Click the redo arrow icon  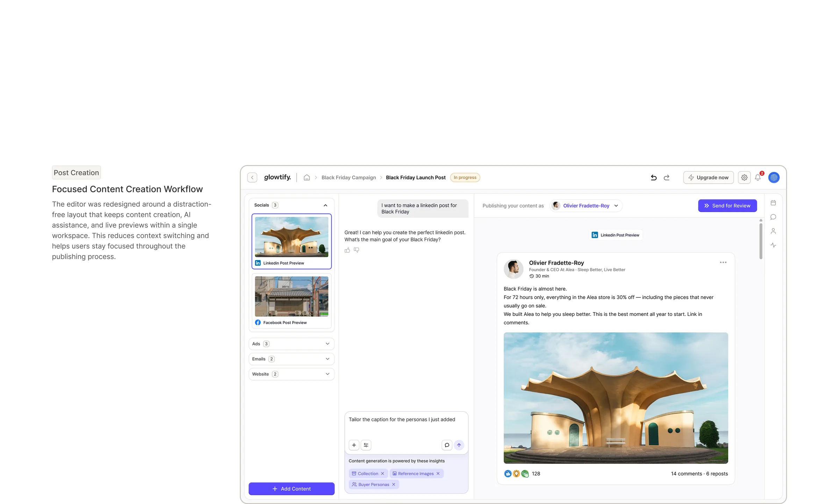[x=667, y=178]
